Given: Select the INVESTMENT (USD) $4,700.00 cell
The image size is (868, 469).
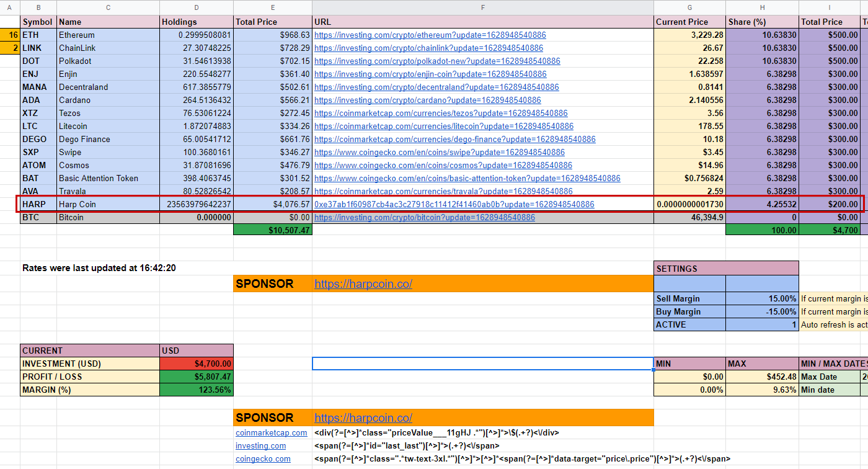Looking at the screenshot, I should 197,364.
